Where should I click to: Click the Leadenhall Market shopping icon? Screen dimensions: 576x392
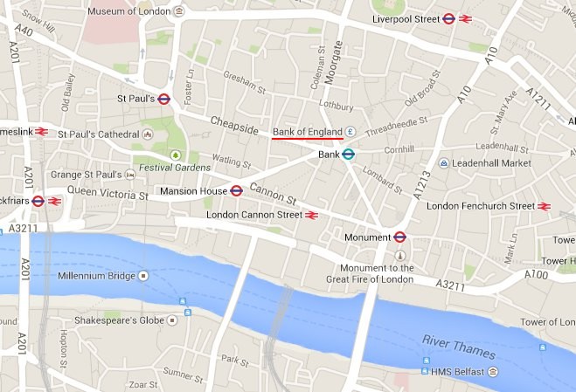pyautogui.click(x=444, y=163)
